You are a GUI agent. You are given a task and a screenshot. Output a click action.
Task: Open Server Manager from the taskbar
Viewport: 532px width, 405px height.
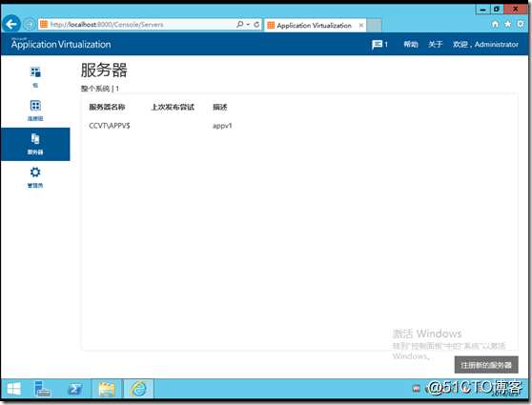click(43, 389)
